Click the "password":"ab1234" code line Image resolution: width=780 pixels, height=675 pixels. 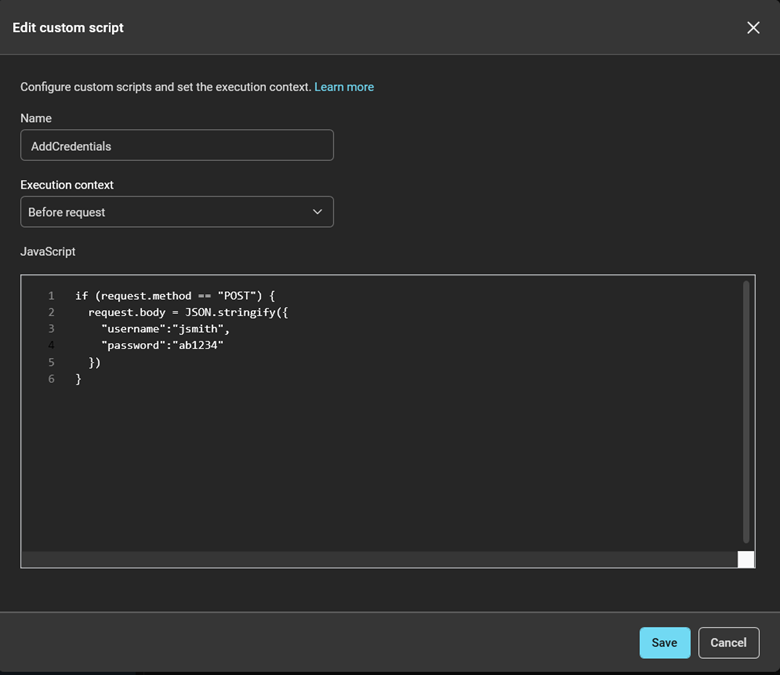click(x=162, y=345)
